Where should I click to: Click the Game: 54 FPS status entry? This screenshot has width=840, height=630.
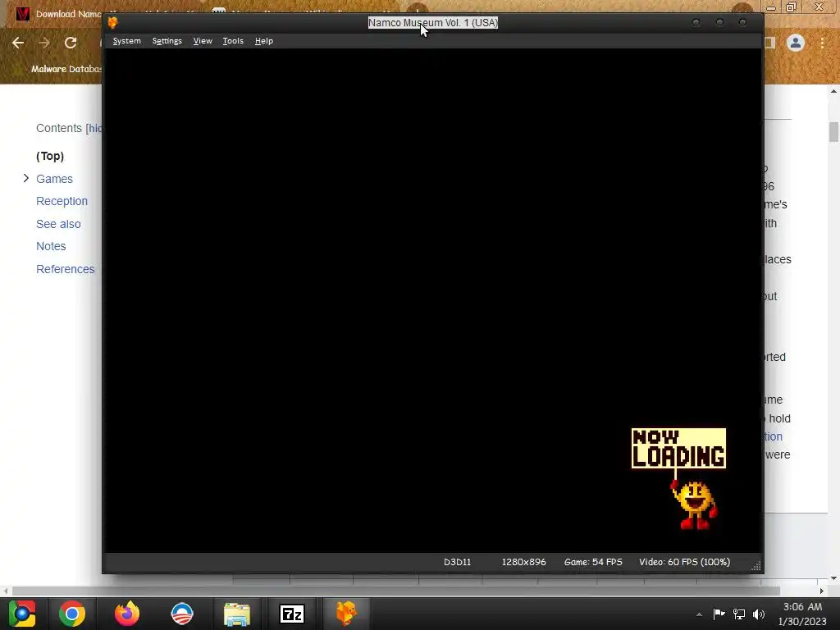pos(593,562)
